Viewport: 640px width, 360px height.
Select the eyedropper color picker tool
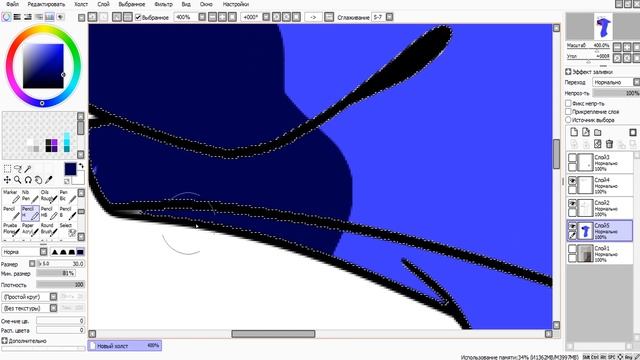pyautogui.click(x=49, y=180)
